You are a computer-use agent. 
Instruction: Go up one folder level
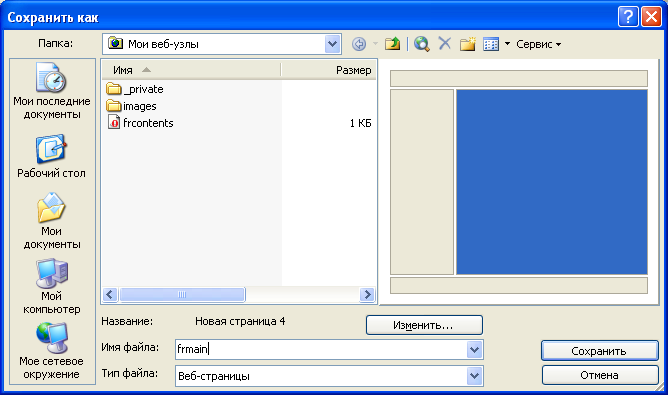(392, 44)
